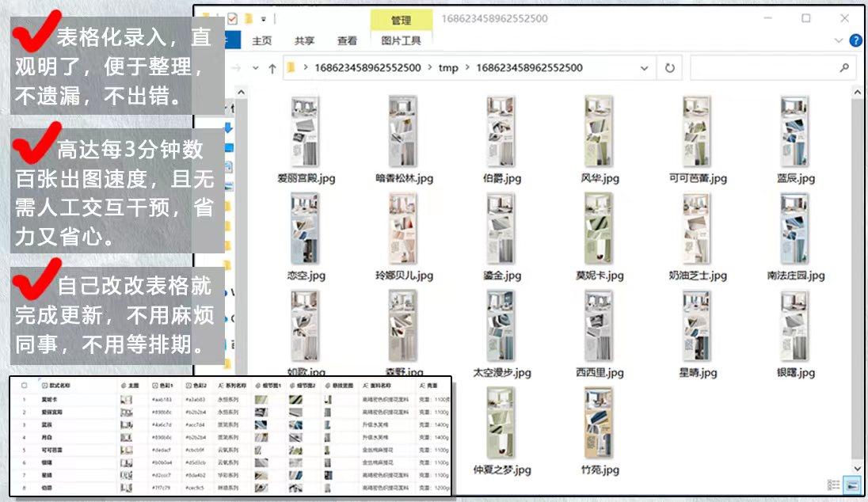Screen dimensions: 868x502
Task: Click the quick access properties checkmark icon
Action: (x=232, y=18)
